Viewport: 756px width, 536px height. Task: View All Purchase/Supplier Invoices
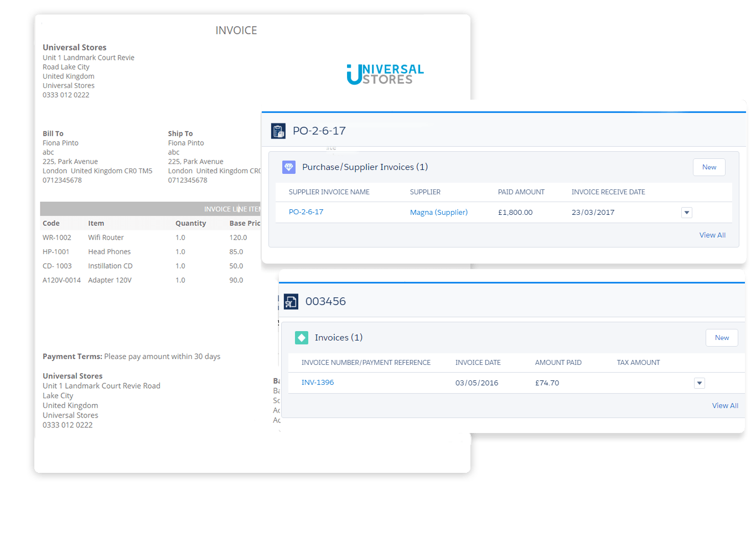712,235
